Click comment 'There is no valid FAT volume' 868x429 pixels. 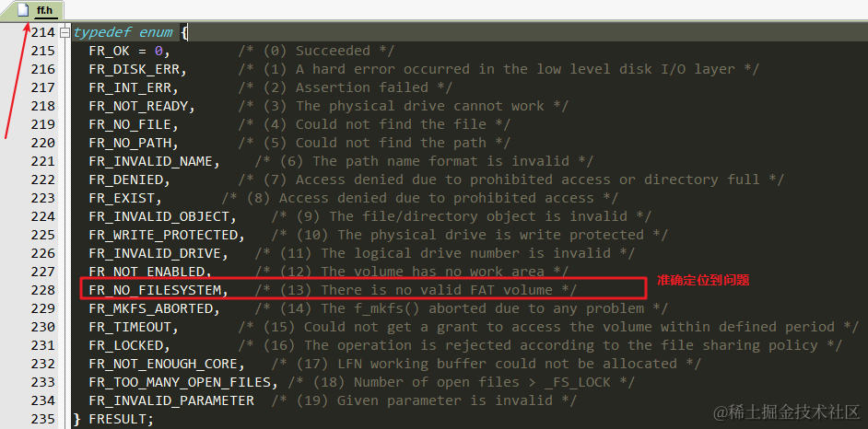pyautogui.click(x=437, y=290)
